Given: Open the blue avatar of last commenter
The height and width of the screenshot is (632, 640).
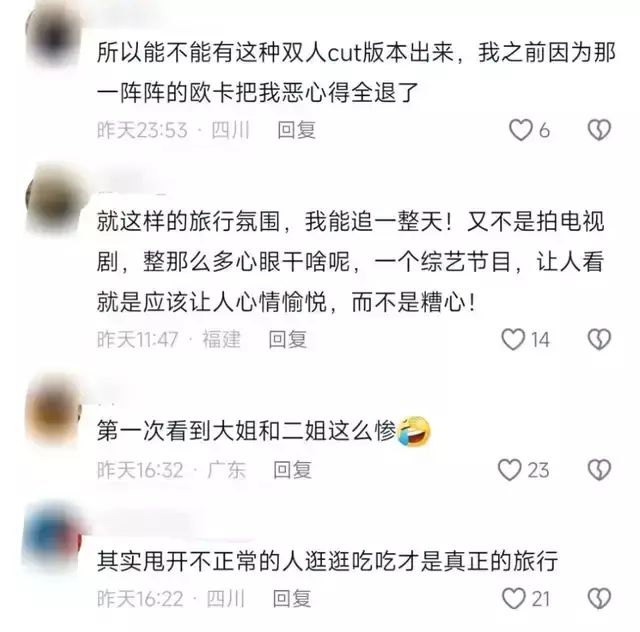Looking at the screenshot, I should tap(52, 537).
